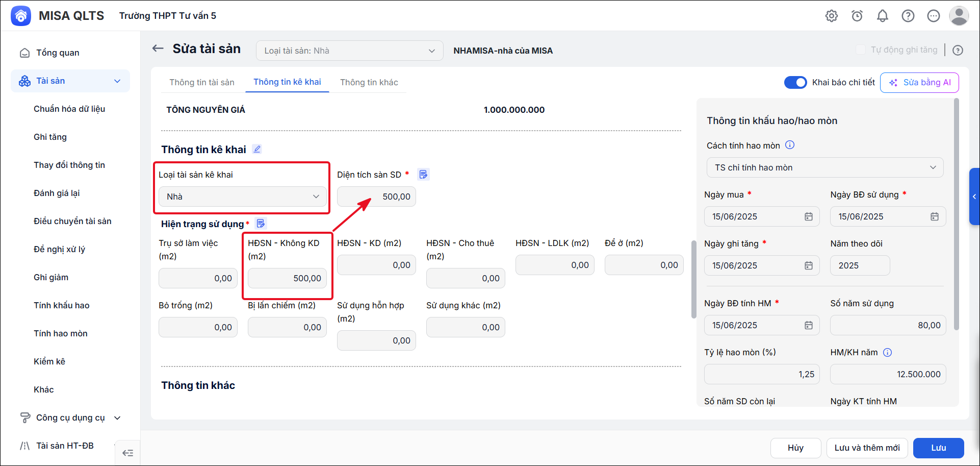Open Thay đổi thông tin menu item
This screenshot has height=466, width=980.
pos(69,165)
